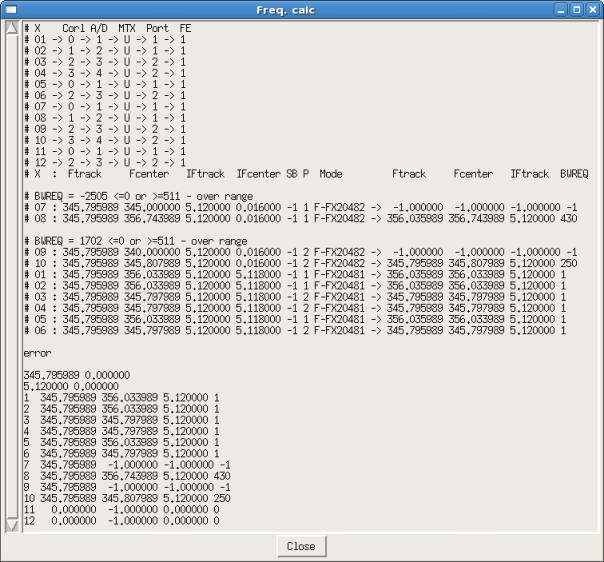Click the '# 01 :' F-FX20481 row
The height and width of the screenshot is (562, 604).
pyautogui.click(x=295, y=274)
